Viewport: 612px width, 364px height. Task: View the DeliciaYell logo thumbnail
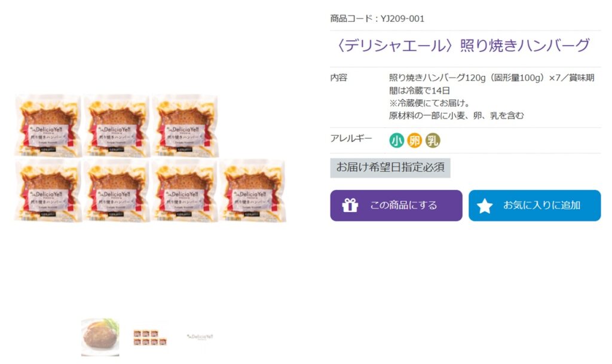point(200,337)
